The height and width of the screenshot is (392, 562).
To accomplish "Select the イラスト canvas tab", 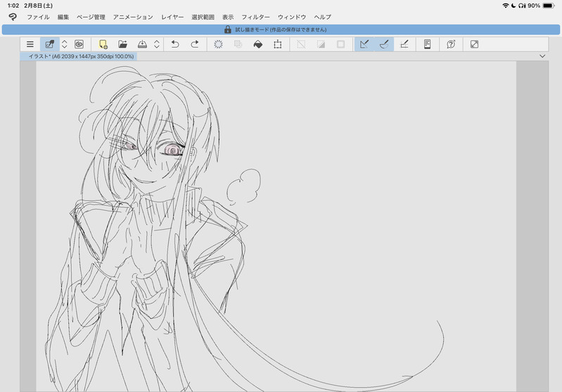I will click(x=79, y=56).
